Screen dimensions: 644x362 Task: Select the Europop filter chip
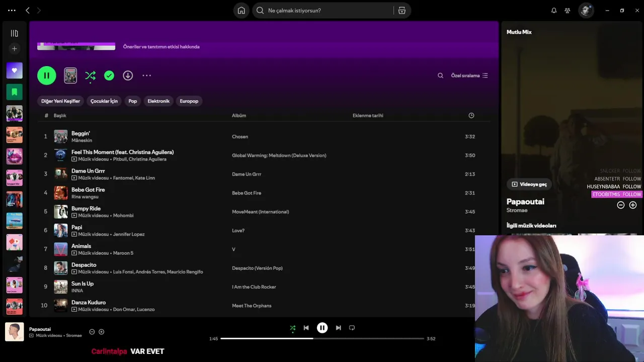[x=189, y=101]
